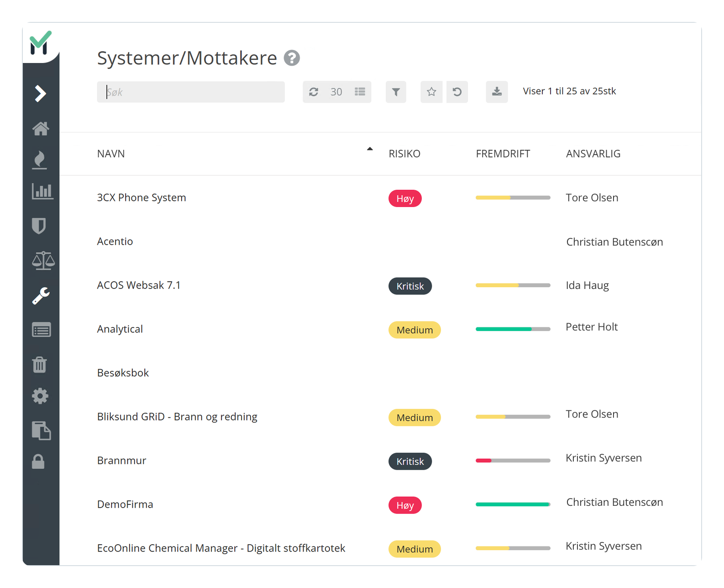Click Medium badge for Analytical
The image size is (724, 588).
pyautogui.click(x=414, y=330)
